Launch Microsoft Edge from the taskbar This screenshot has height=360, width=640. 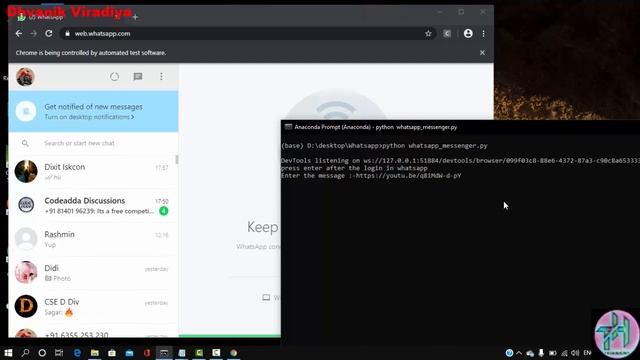pos(77,353)
